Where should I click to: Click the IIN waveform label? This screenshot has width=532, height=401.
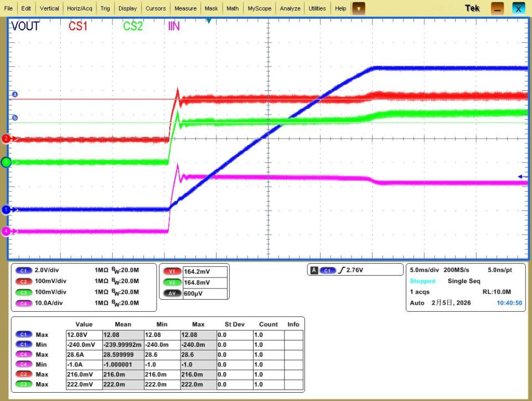point(174,26)
